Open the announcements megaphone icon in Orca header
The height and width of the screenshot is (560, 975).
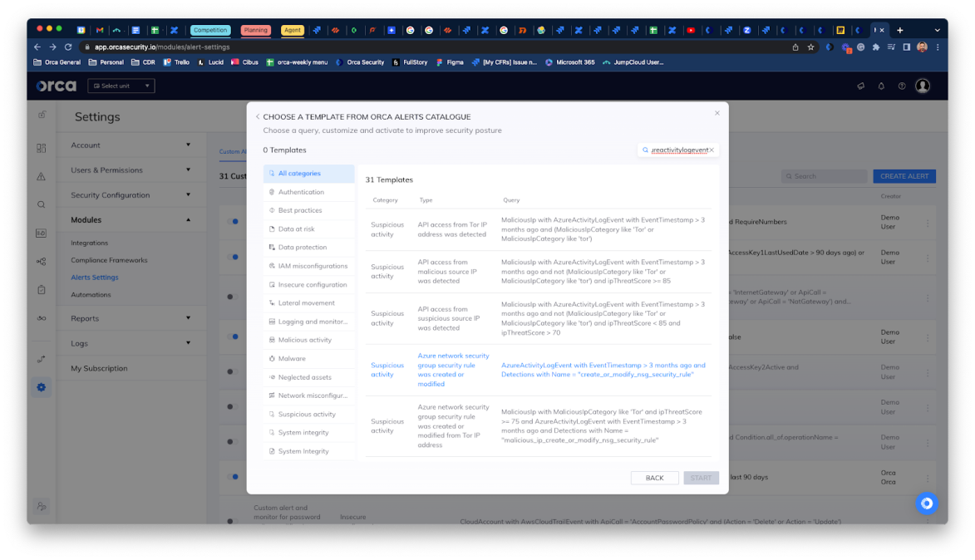(x=860, y=86)
